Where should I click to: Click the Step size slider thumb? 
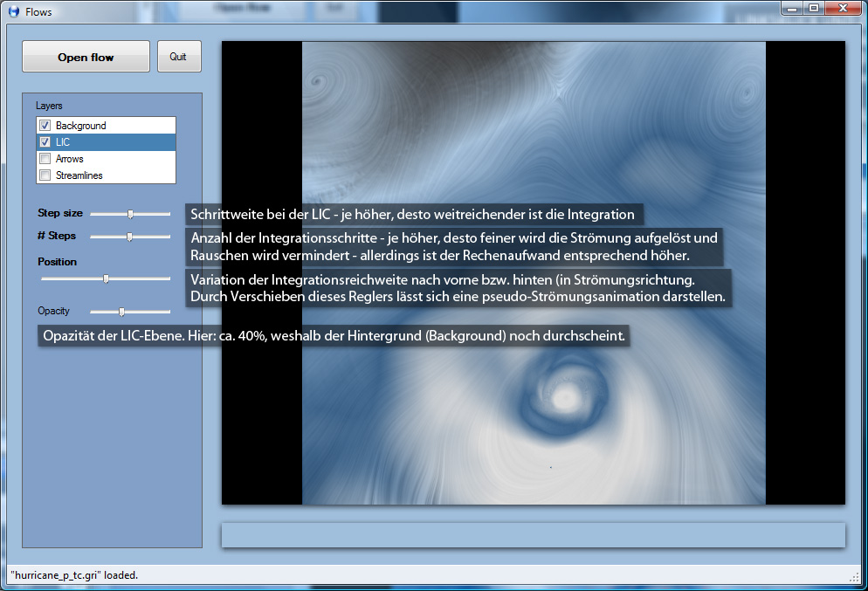pyautogui.click(x=130, y=213)
